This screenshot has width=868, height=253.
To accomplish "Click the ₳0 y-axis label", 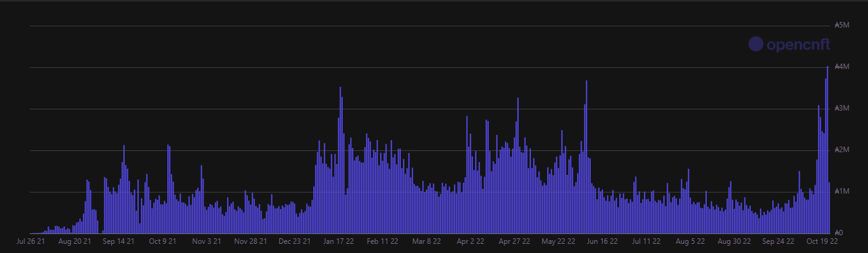I will 841,233.
